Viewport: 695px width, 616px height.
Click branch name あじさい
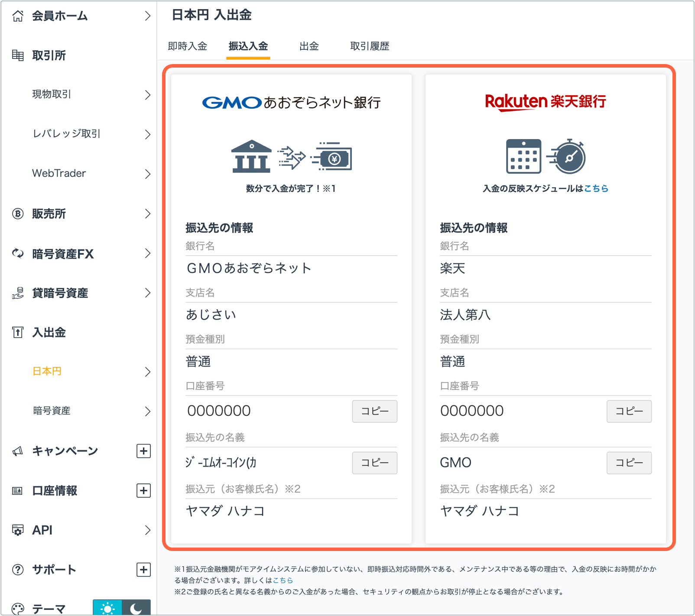(x=211, y=314)
